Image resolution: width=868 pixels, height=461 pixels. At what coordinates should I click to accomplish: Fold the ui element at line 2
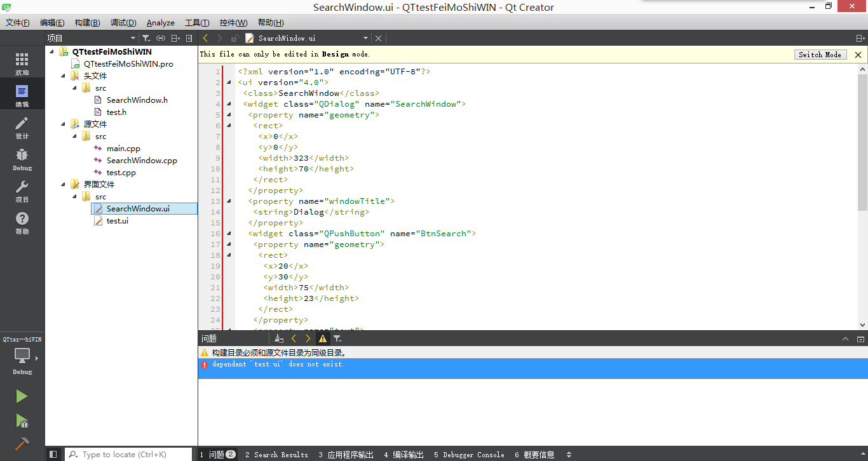click(x=229, y=83)
